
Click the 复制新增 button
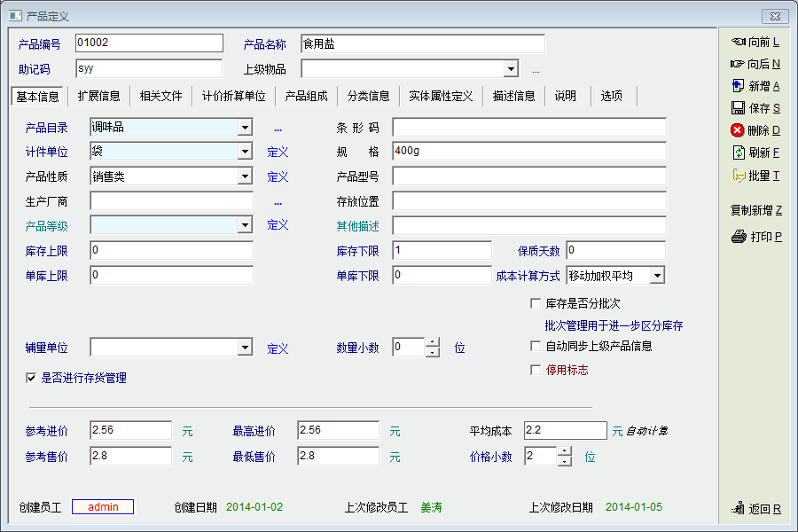pos(755,210)
